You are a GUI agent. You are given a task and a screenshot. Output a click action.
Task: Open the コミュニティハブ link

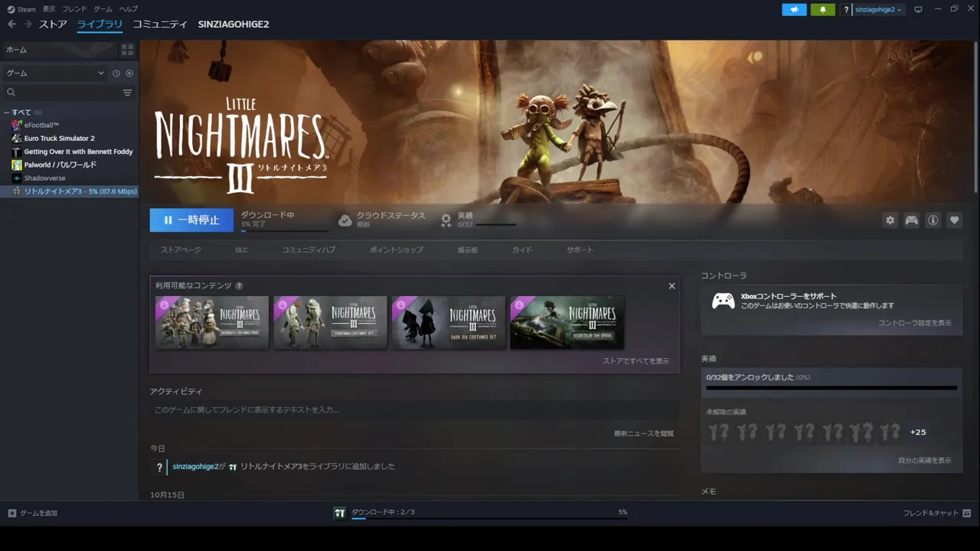click(x=309, y=250)
